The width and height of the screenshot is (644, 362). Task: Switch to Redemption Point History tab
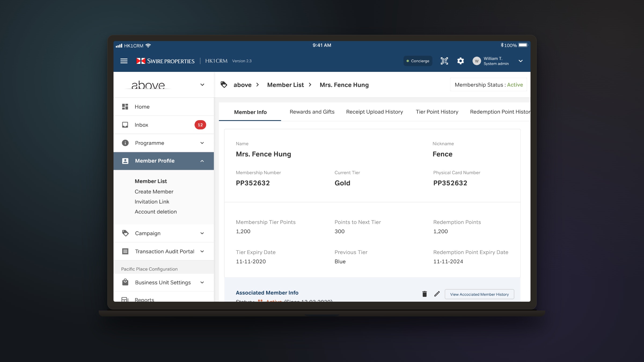click(500, 112)
